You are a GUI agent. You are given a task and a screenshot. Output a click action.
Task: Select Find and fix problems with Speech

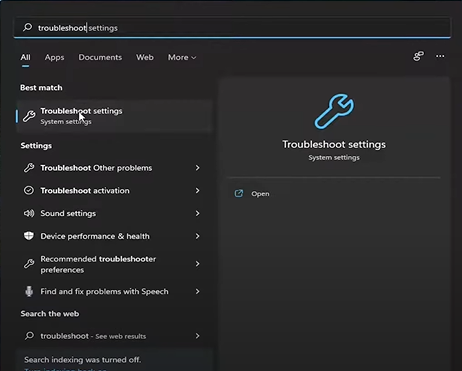[x=113, y=291]
